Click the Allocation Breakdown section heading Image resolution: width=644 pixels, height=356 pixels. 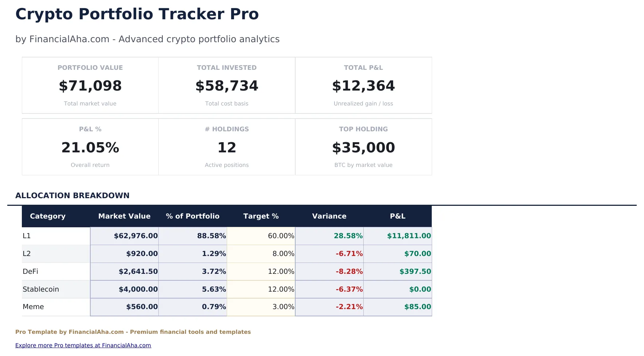(x=72, y=195)
